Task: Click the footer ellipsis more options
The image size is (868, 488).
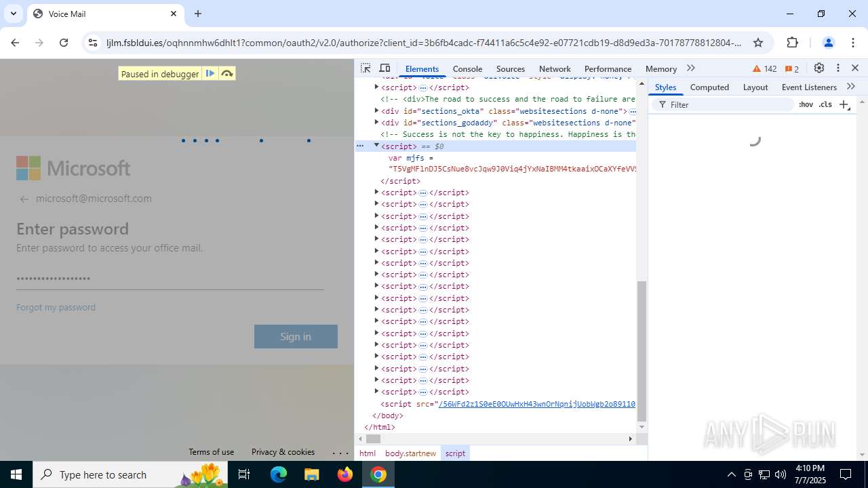Action: point(340,452)
